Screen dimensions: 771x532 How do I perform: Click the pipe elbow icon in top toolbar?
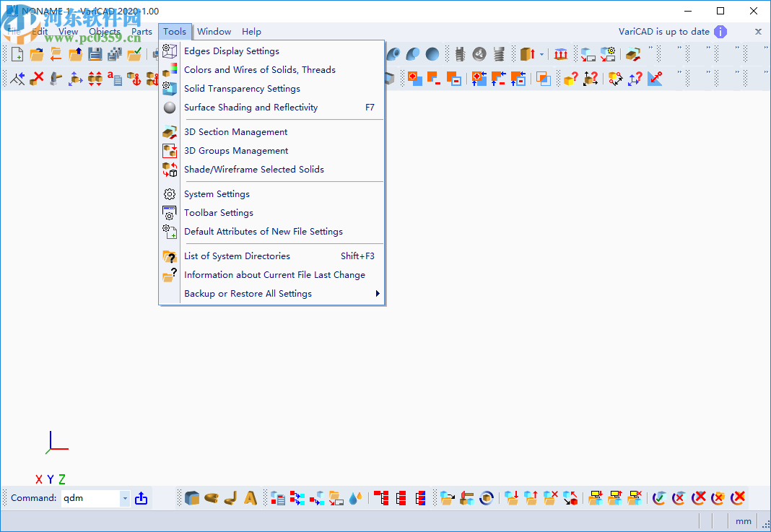pos(393,54)
